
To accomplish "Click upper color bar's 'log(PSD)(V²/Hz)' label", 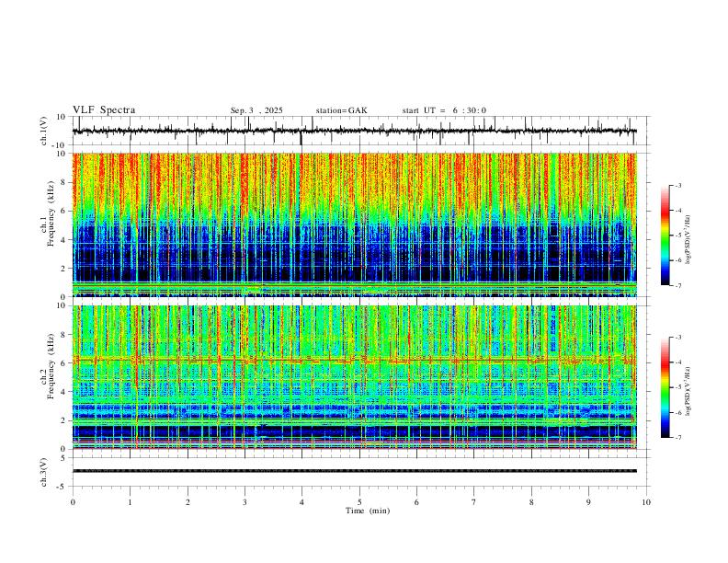I will (x=688, y=240).
